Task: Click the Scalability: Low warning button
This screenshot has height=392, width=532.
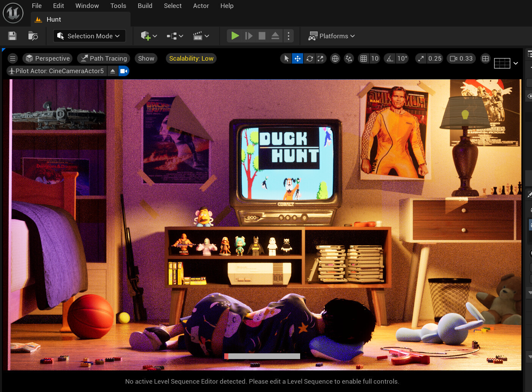Action: pos(191,58)
